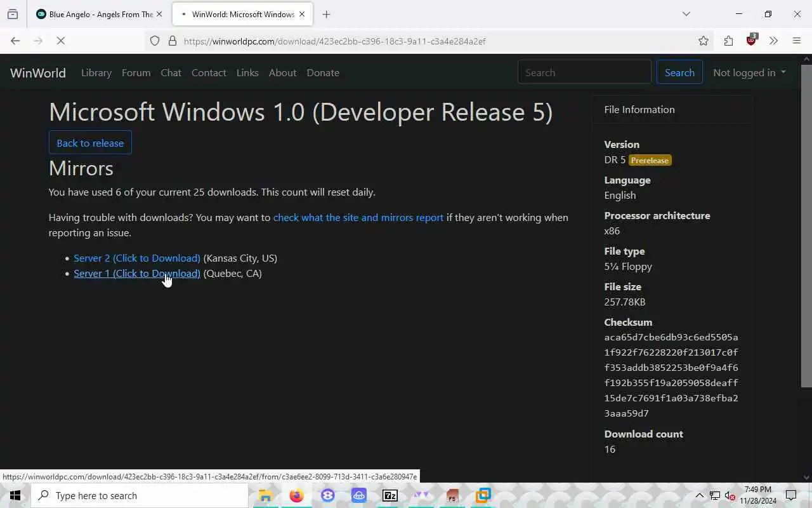
Task: Click the taskbar search box
Action: 140,495
